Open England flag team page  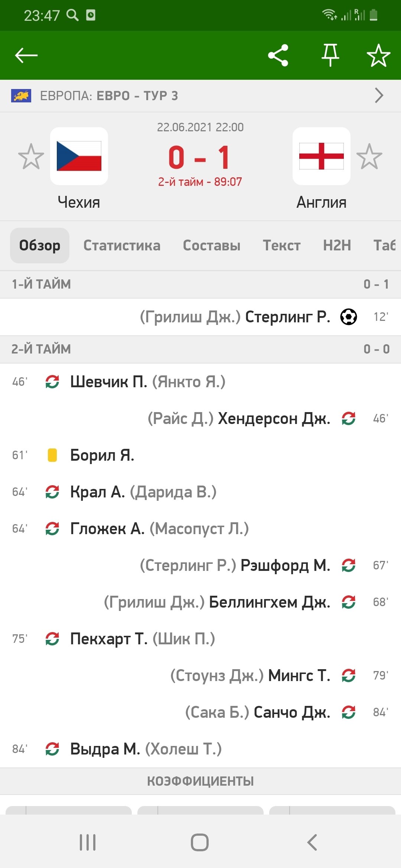pos(322,156)
